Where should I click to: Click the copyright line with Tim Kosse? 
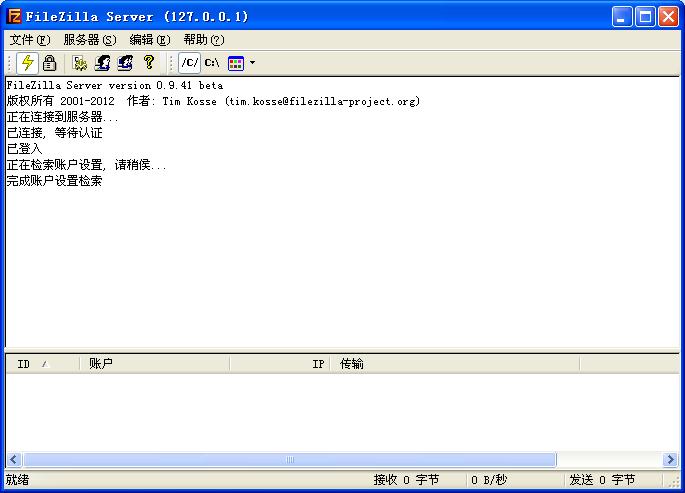click(213, 101)
